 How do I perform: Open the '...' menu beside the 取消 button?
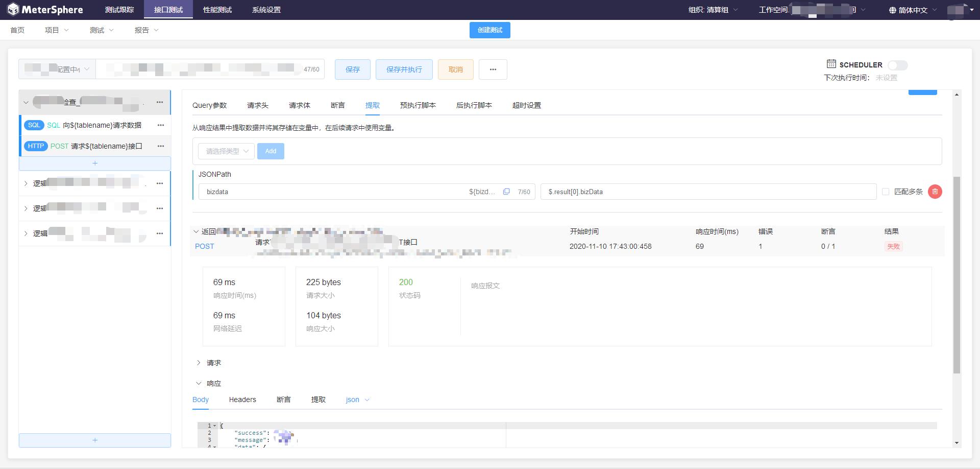[x=493, y=69]
